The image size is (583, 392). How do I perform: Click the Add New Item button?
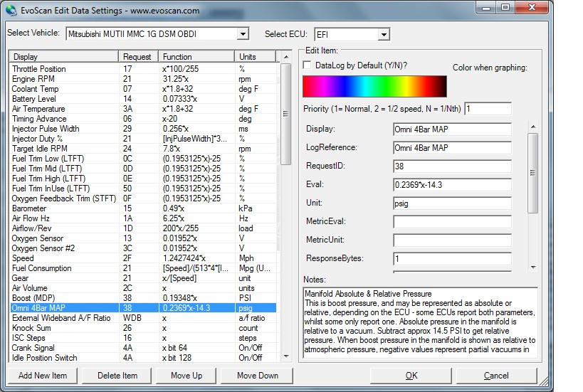click(43, 375)
